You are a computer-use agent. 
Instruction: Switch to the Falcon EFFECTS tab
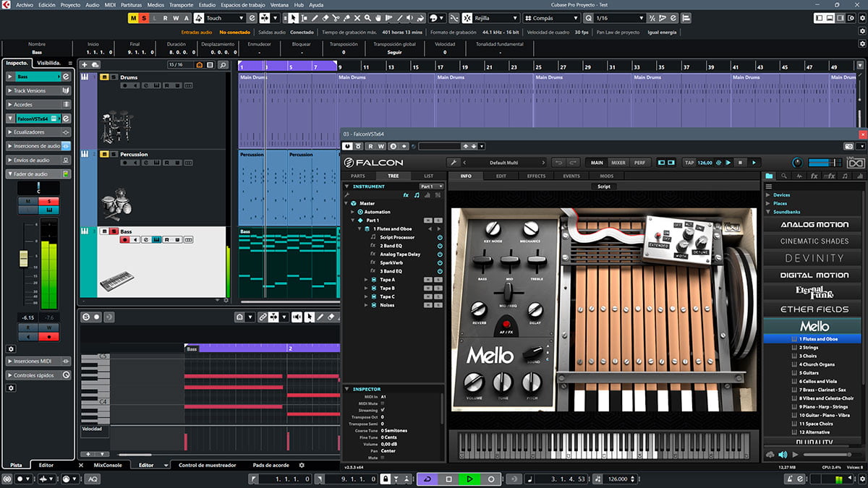(536, 176)
